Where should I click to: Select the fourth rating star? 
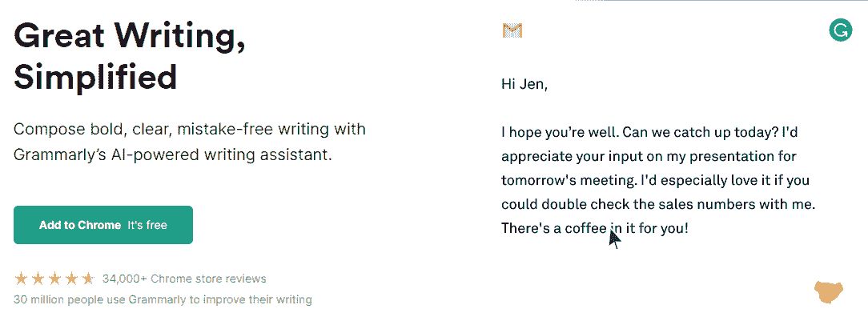coord(71,279)
